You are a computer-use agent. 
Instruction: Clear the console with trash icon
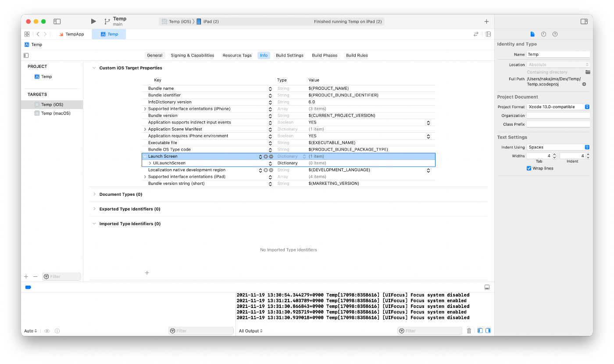pyautogui.click(x=469, y=331)
